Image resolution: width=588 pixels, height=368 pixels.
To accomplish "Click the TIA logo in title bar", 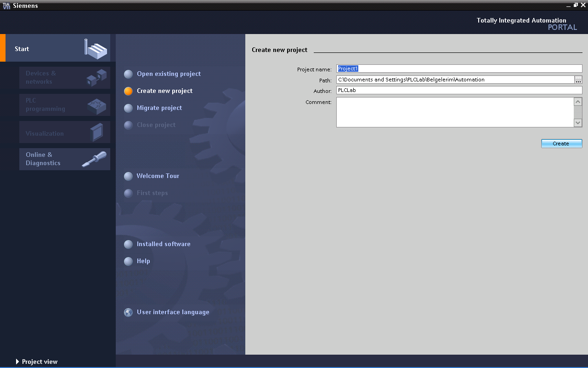I will (x=6, y=6).
